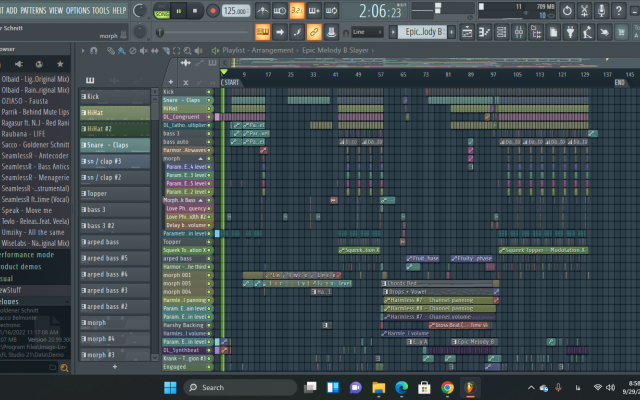Stop playback with the stop button

pyautogui.click(x=195, y=11)
